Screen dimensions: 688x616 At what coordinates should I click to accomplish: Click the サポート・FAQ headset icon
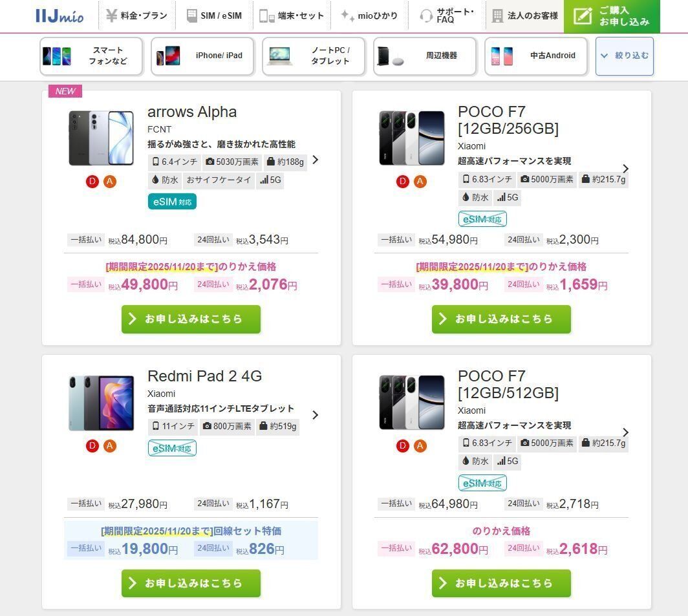tap(426, 16)
